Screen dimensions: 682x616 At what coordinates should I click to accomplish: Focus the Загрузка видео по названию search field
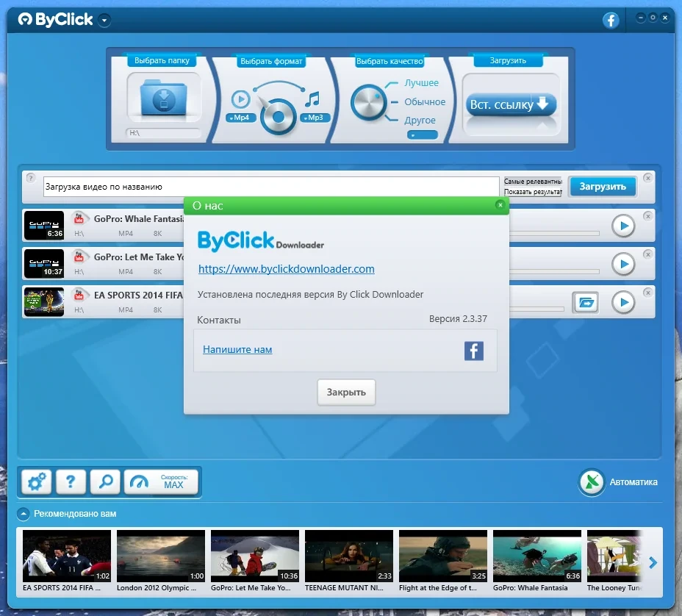pos(271,187)
